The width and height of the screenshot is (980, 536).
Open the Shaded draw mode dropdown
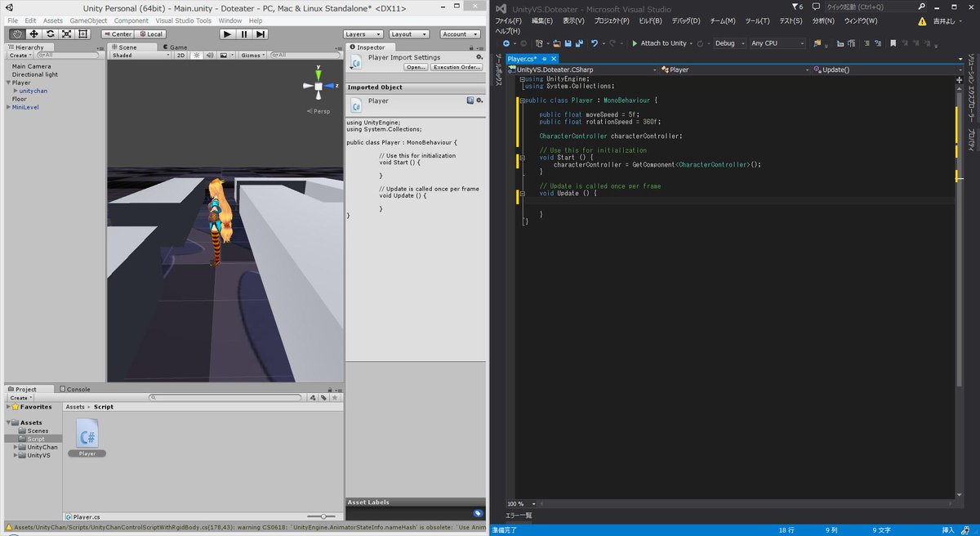click(140, 55)
